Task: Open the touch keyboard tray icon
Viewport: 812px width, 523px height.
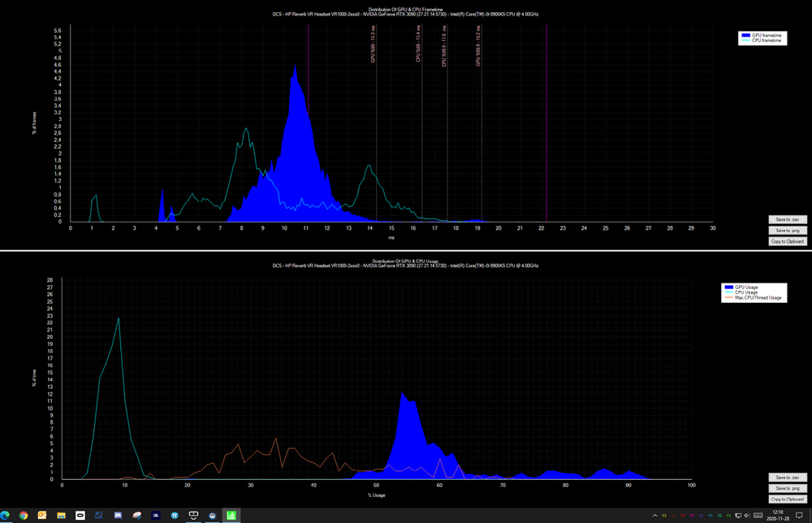Action: click(758, 515)
